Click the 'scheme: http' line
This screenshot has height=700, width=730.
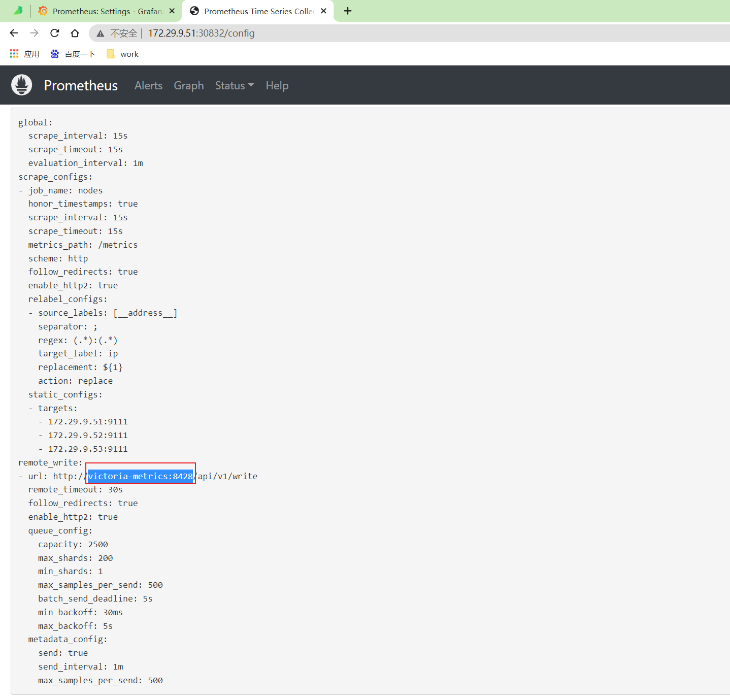click(x=58, y=258)
